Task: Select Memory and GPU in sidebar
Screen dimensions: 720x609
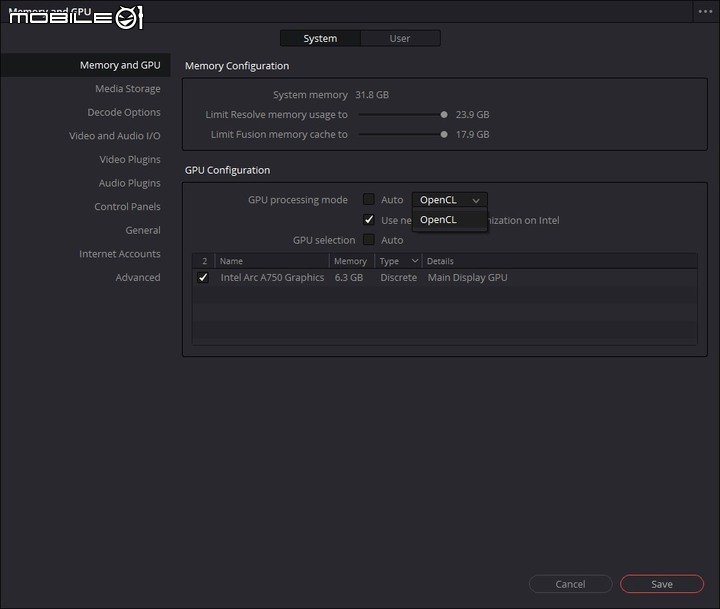Action: [85, 65]
